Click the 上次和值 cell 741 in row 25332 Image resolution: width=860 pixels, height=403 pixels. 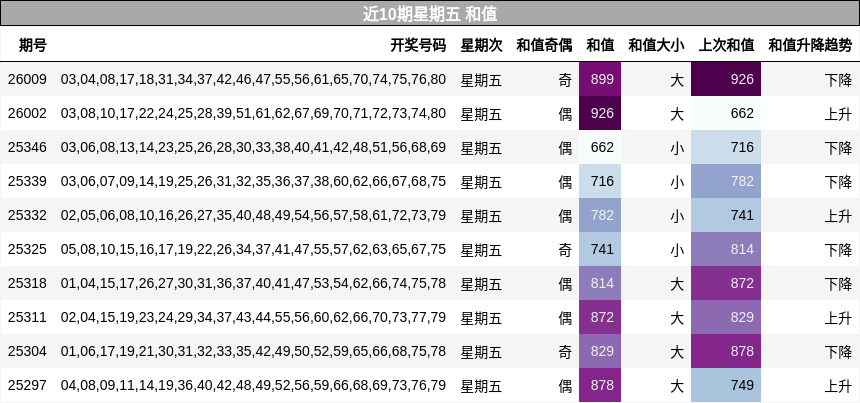pos(726,215)
